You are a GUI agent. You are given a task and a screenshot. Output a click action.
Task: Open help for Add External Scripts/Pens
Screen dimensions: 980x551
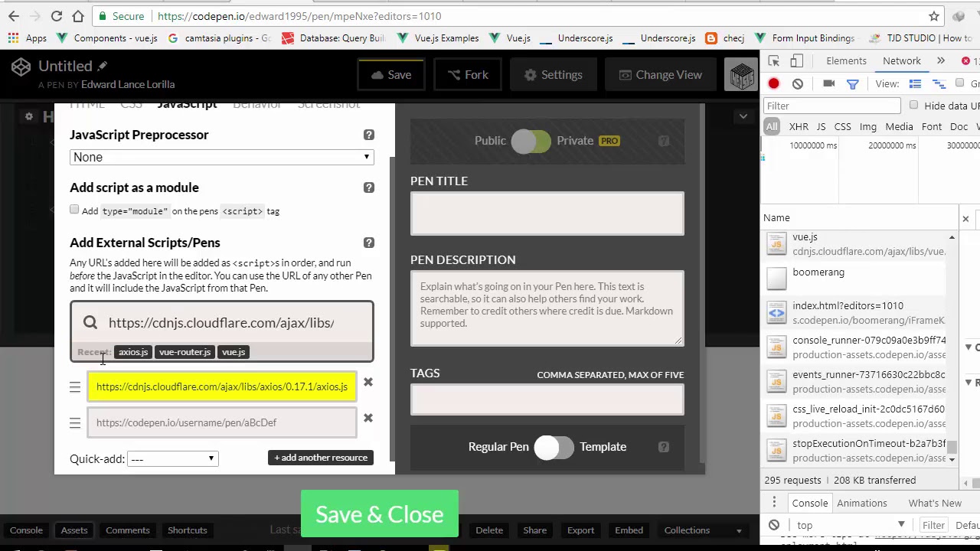pos(369,243)
